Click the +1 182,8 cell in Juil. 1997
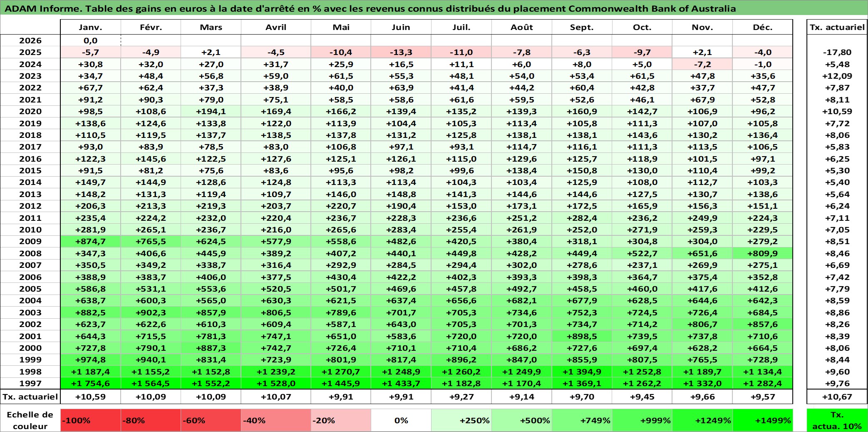This screenshot has height=432, width=868. pyautogui.click(x=461, y=383)
